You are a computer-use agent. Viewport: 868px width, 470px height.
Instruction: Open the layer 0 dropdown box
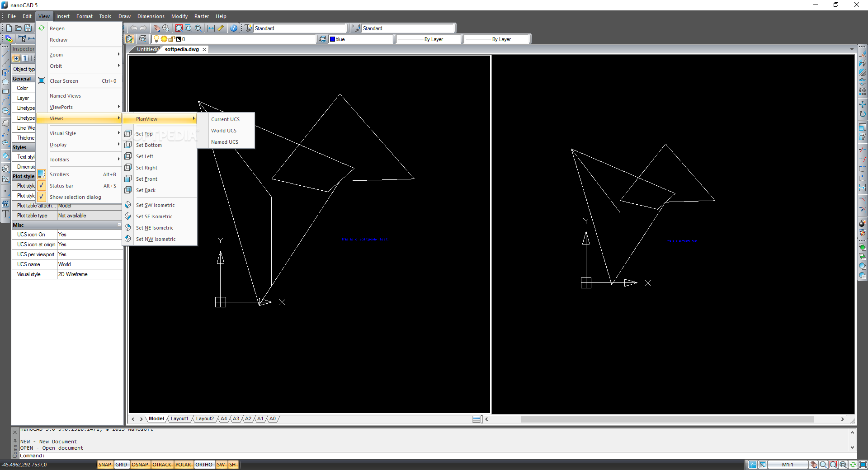(x=234, y=39)
